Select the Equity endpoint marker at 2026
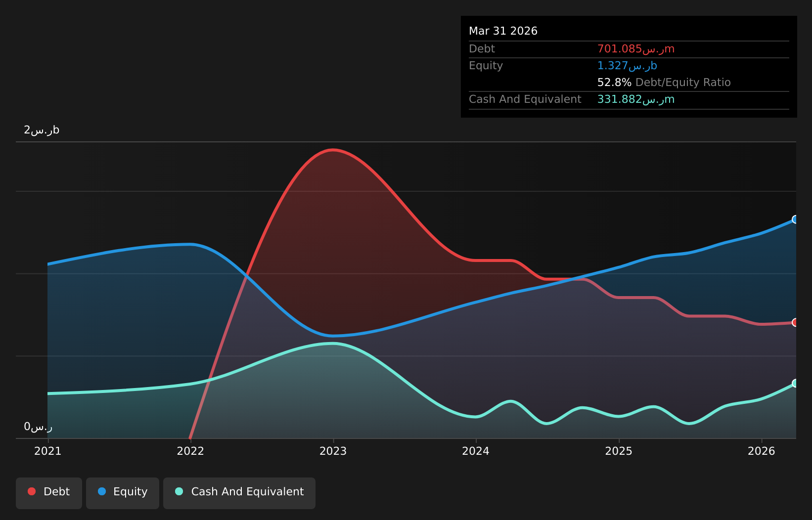 coord(796,219)
